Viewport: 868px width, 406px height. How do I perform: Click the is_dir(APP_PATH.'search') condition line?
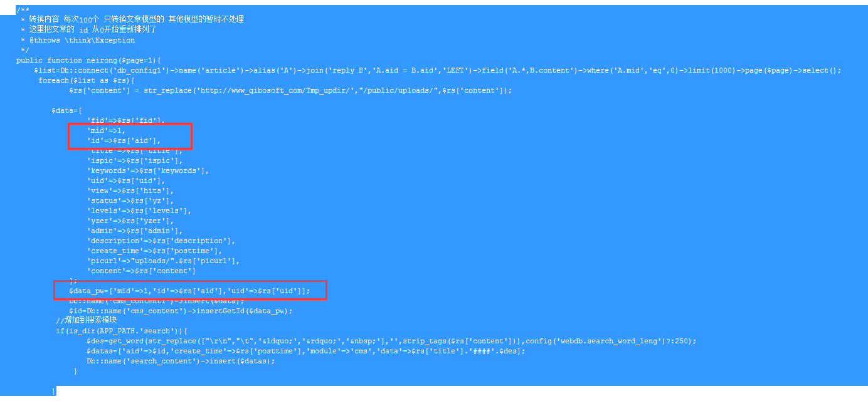122,331
